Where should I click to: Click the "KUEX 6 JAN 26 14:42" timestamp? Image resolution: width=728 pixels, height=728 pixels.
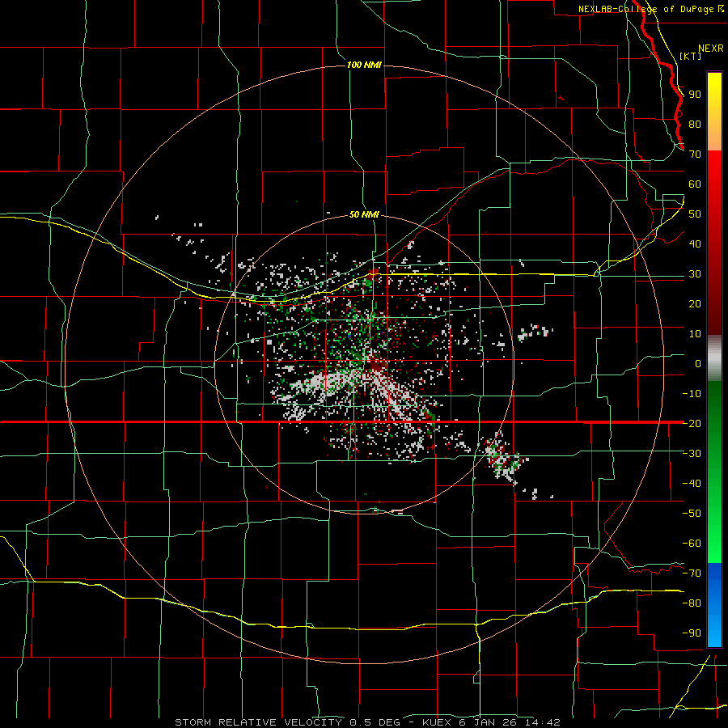click(491, 722)
